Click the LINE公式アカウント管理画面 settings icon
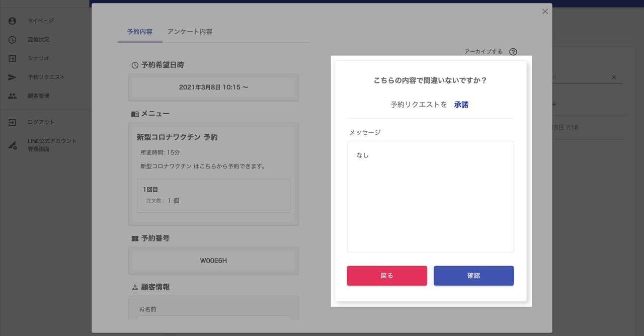Screen dimensions: 644x336 [x=13, y=145]
